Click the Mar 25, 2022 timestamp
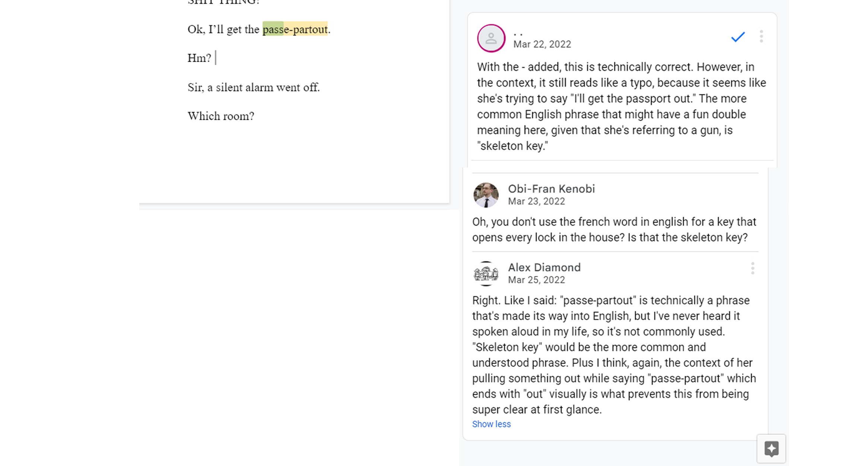Image resolution: width=868 pixels, height=466 pixels. point(537,280)
